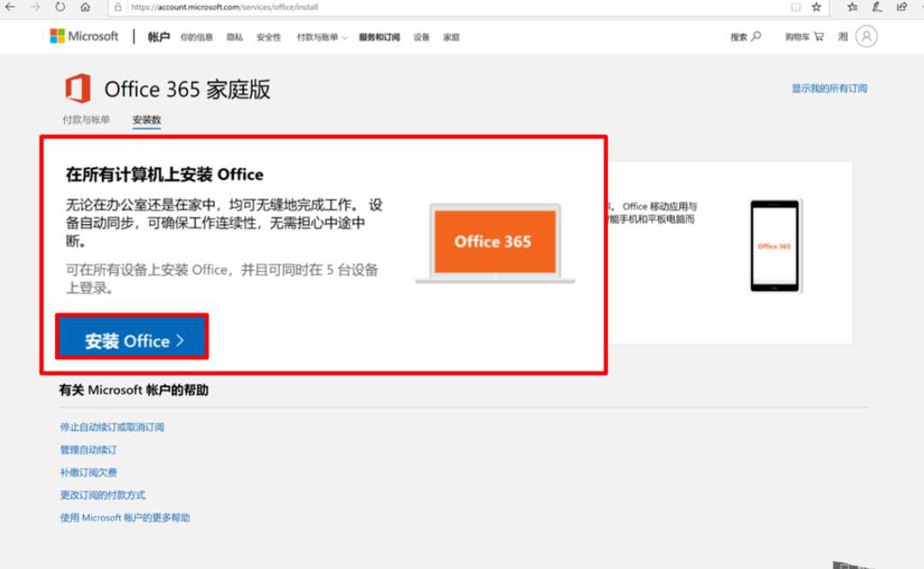Click the Office 365 家庭版 title
924x569 pixels.
click(x=188, y=90)
